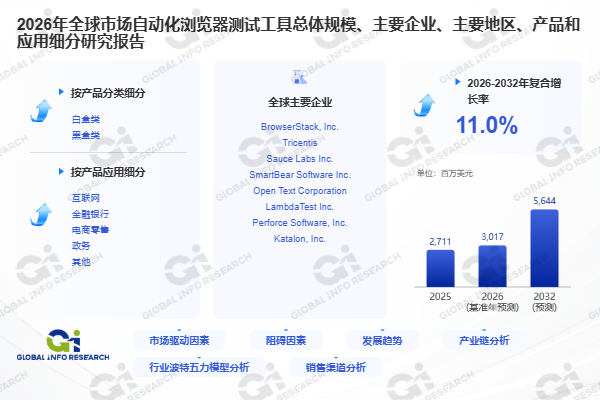Click the 2,711 value label
Screen dimensions: 600x400
click(440, 242)
